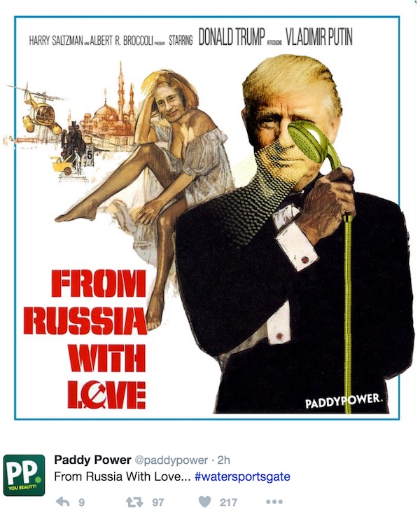Click the DONALD TRUMP credit text
420x529 pixels.
coord(232,37)
